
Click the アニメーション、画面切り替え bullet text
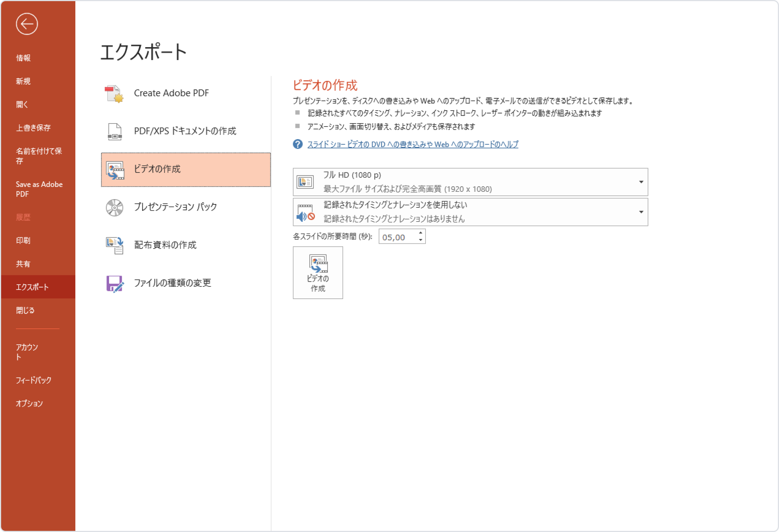click(391, 127)
